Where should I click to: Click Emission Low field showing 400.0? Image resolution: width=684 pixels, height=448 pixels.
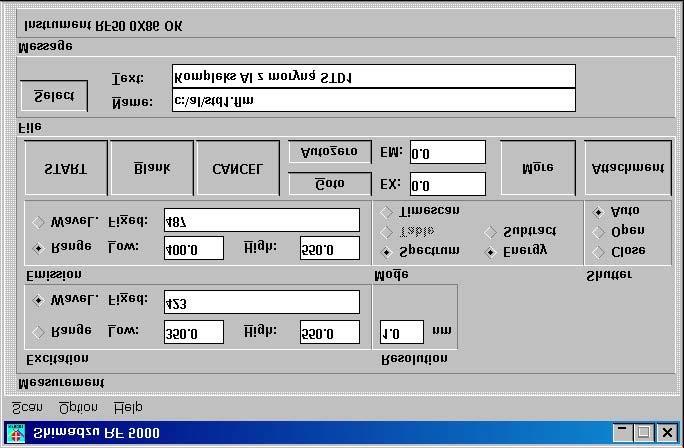(x=194, y=248)
